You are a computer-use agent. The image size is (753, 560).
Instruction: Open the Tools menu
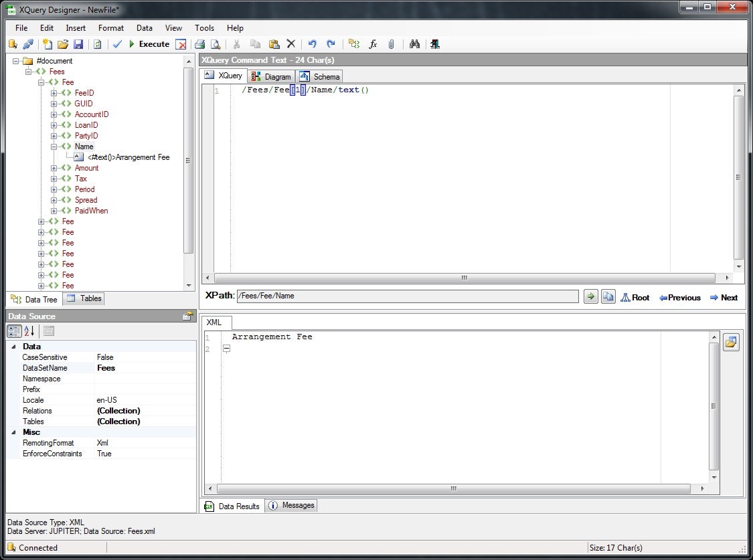[204, 28]
